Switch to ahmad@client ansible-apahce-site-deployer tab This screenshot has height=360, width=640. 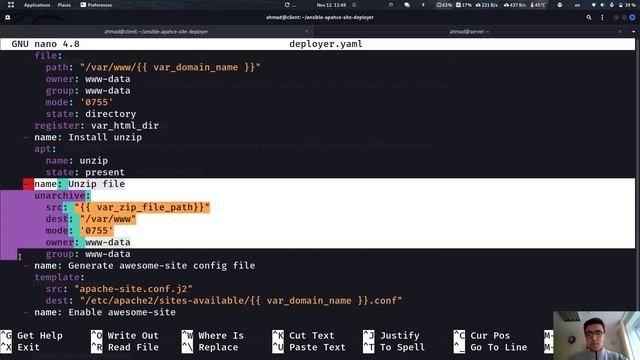(156, 31)
